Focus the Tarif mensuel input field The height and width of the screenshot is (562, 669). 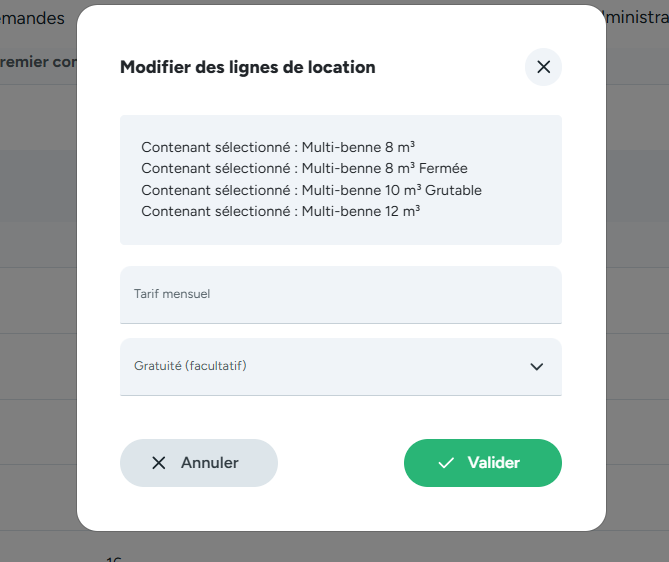pos(340,303)
